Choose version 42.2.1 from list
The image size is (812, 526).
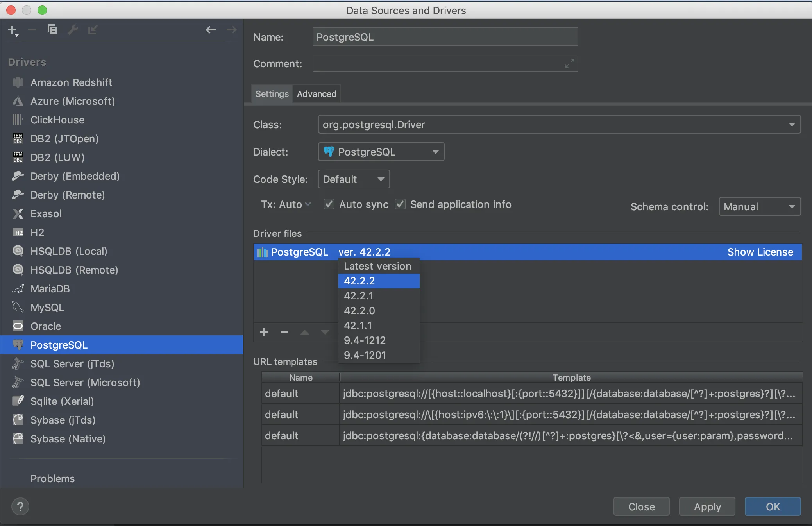pos(359,296)
